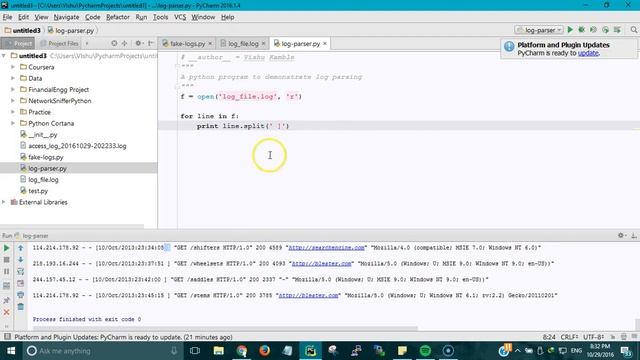Click into the print line.split code line
The height and width of the screenshot is (360, 640).
click(243, 126)
